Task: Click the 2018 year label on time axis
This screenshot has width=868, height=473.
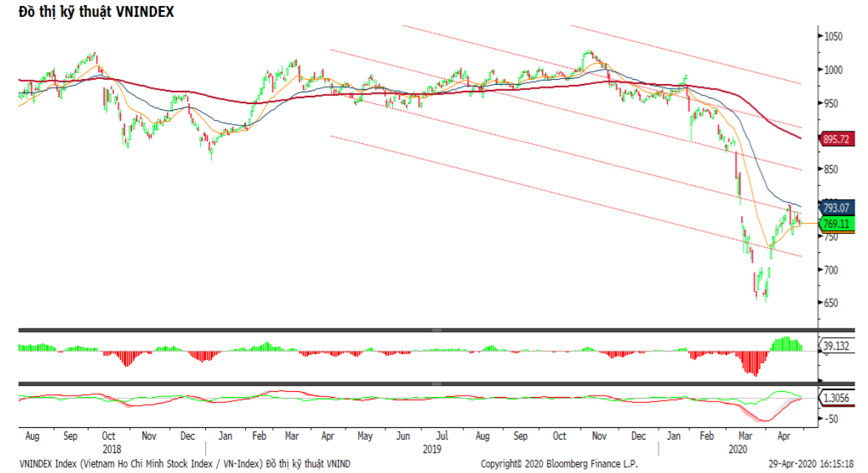Action: (111, 449)
